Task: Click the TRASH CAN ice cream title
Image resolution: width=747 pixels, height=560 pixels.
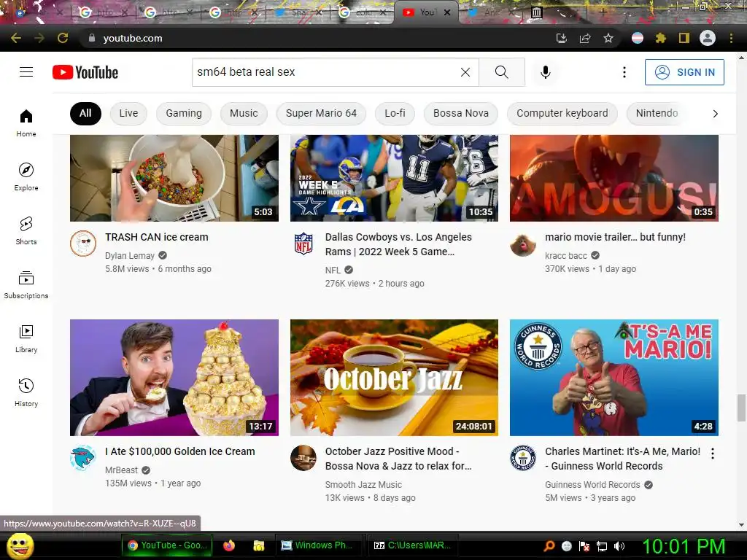Action: click(x=157, y=237)
